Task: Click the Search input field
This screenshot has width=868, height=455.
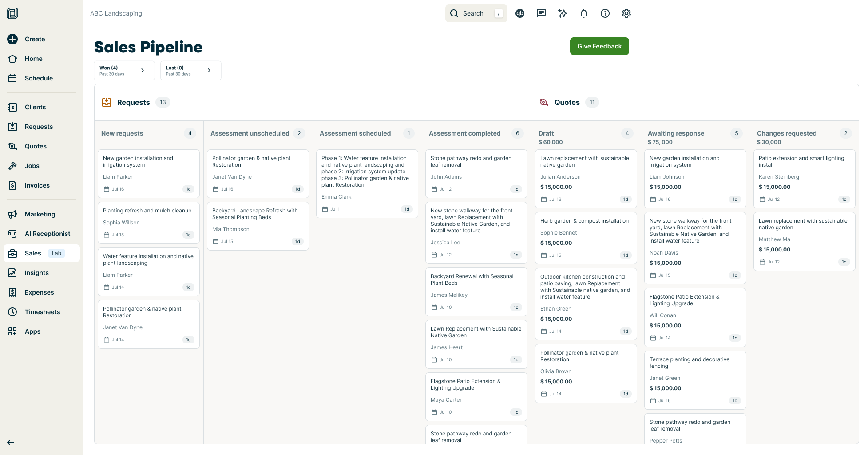Action: 476,13
